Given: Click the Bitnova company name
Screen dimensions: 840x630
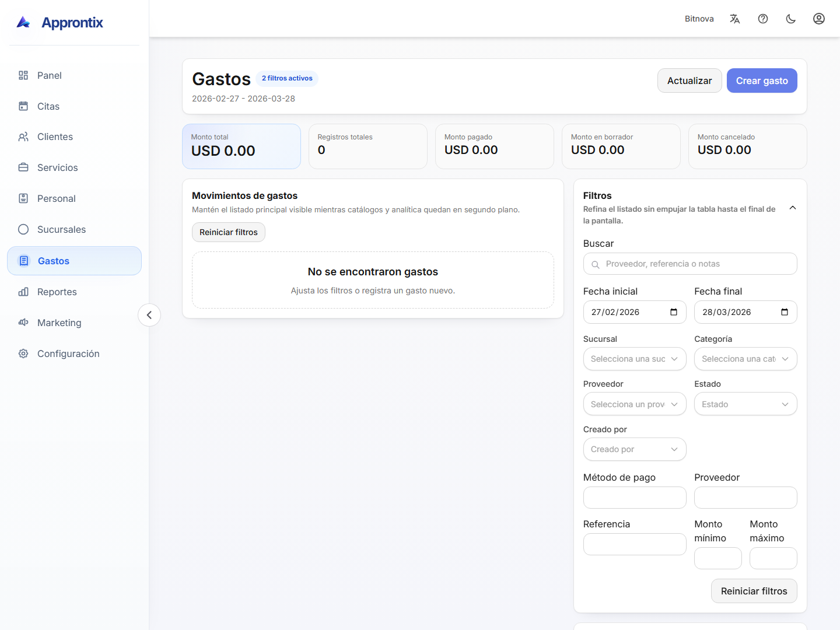Looking at the screenshot, I should [x=699, y=19].
